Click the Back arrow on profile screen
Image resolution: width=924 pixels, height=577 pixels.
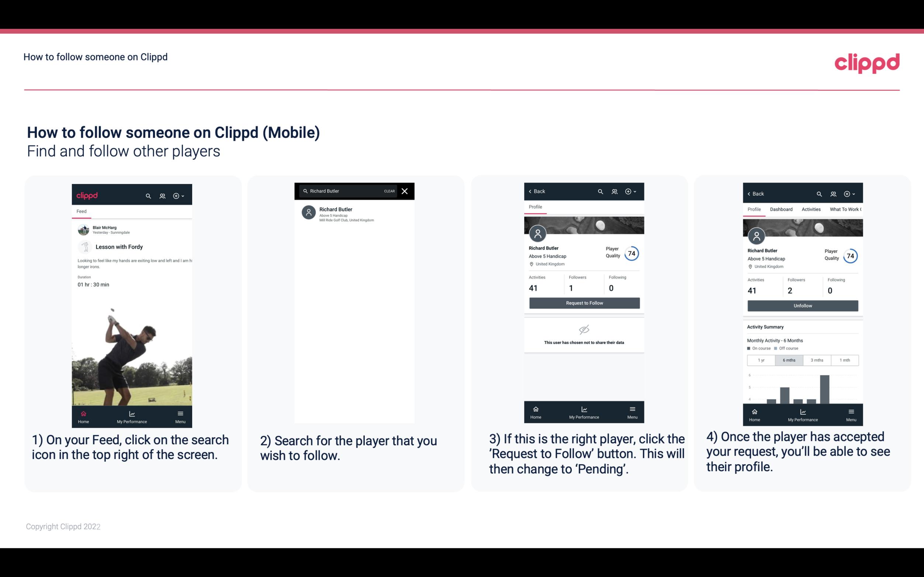coord(532,191)
